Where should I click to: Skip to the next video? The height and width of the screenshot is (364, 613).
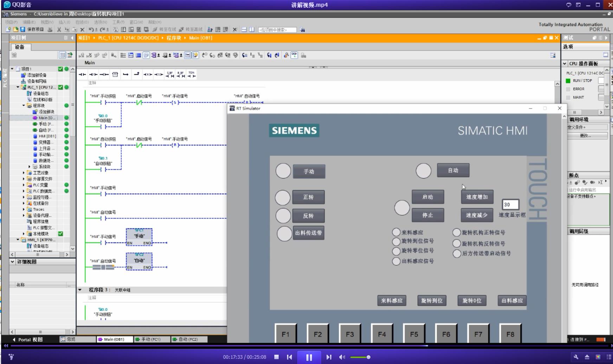(329, 357)
